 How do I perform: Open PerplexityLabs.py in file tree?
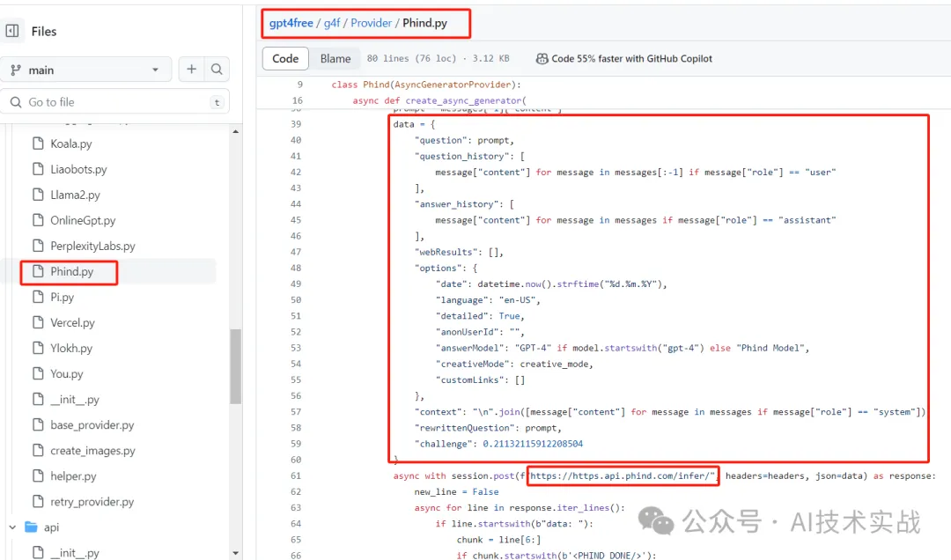(92, 246)
